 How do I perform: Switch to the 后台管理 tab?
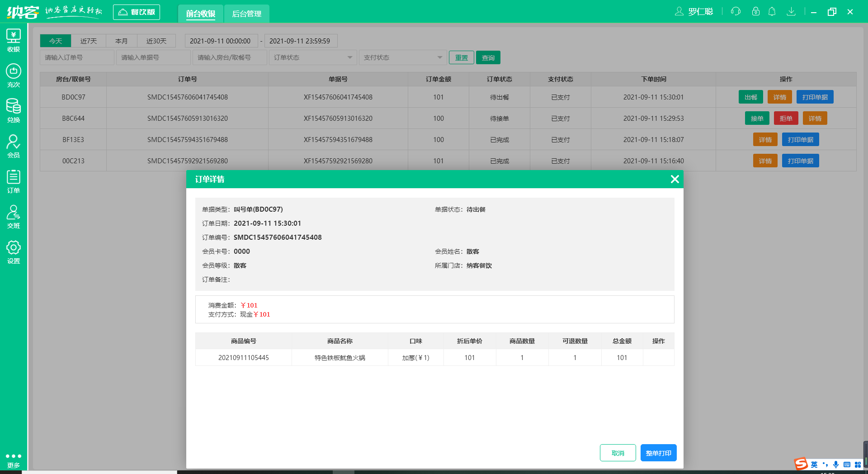click(246, 14)
